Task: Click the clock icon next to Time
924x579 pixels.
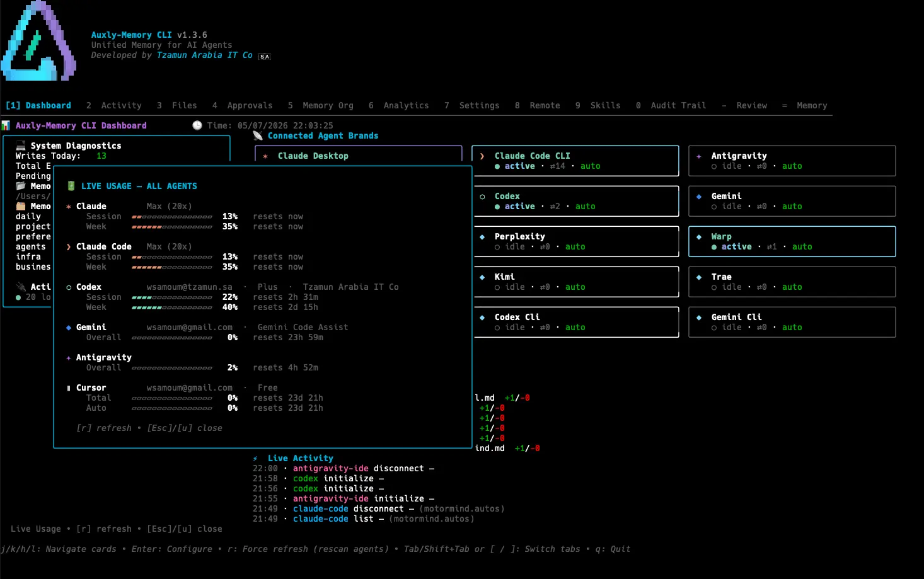Action: click(197, 125)
